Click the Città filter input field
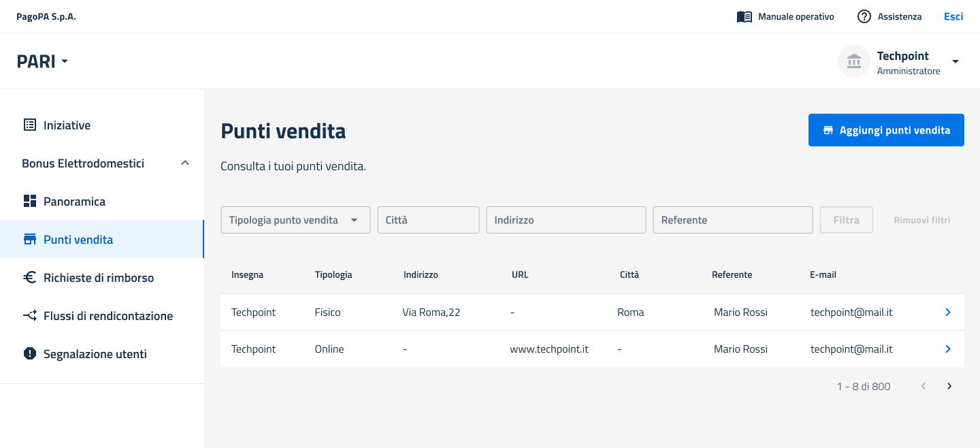This screenshot has width=980, height=448. [x=428, y=220]
